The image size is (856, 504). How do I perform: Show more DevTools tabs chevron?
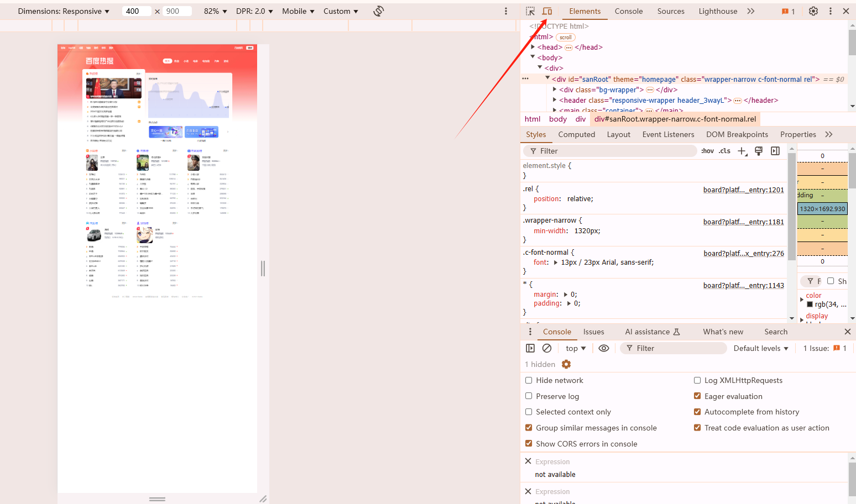[750, 11]
